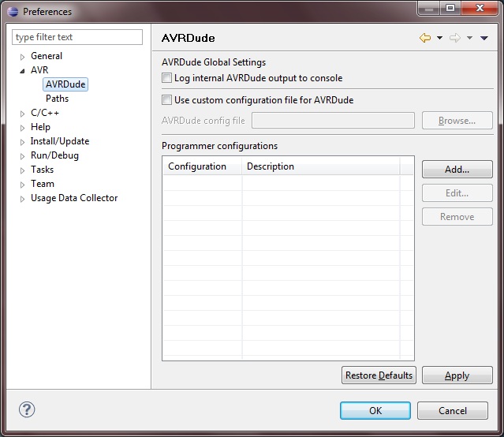Click the Eclipse icon in title bar

pos(13,12)
